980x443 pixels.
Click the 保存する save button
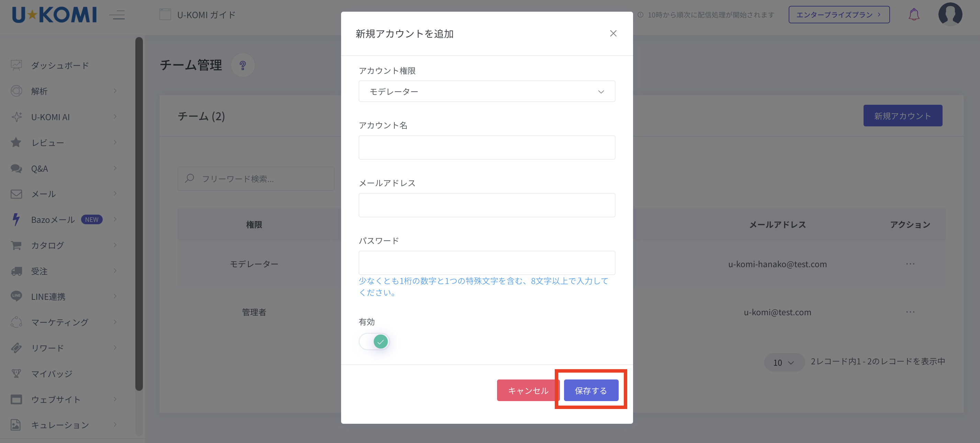590,390
